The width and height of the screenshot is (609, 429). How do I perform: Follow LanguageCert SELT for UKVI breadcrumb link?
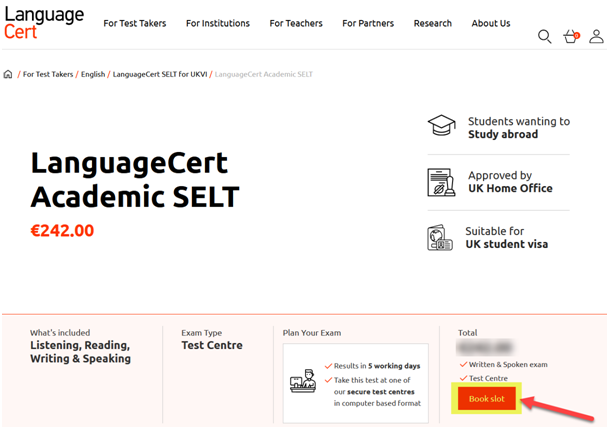[160, 74]
